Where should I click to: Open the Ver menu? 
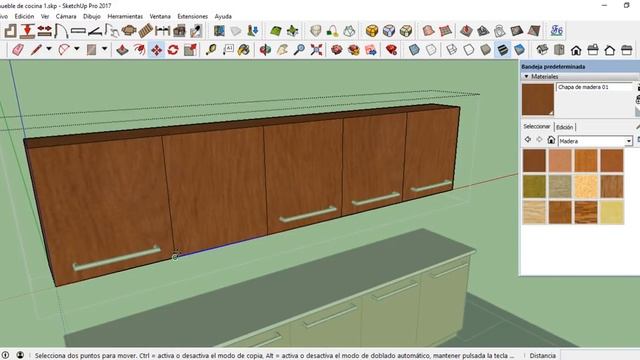(x=45, y=16)
